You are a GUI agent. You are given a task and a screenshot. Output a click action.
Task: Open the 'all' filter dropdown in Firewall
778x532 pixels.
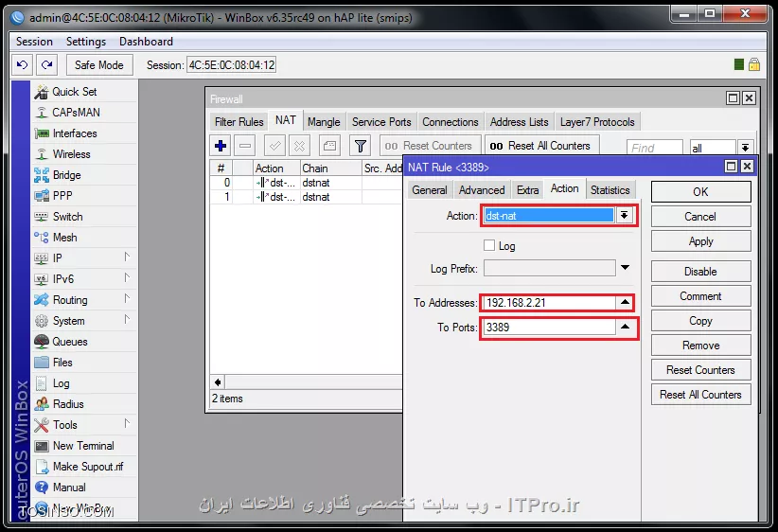click(x=745, y=148)
